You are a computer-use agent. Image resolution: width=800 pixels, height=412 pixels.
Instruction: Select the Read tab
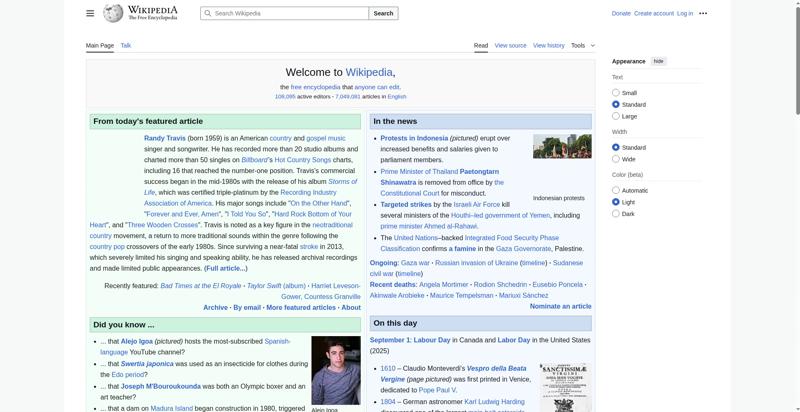tap(481, 45)
